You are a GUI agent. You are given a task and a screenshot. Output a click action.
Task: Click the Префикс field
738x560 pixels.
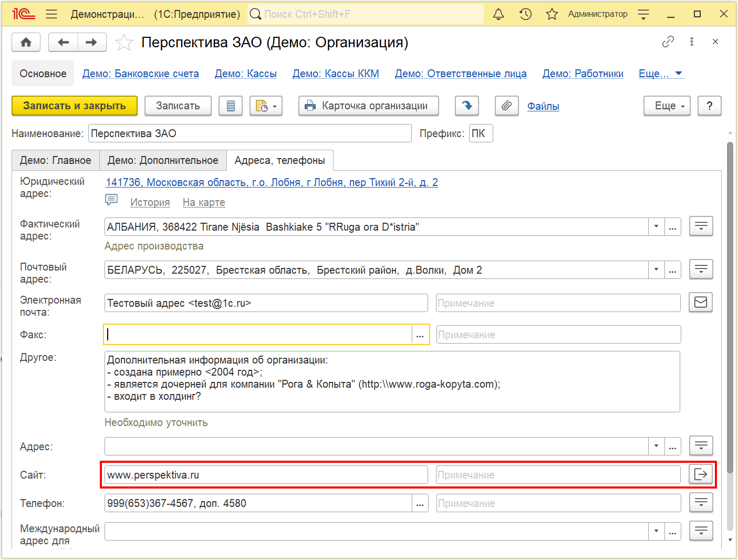pyautogui.click(x=481, y=133)
